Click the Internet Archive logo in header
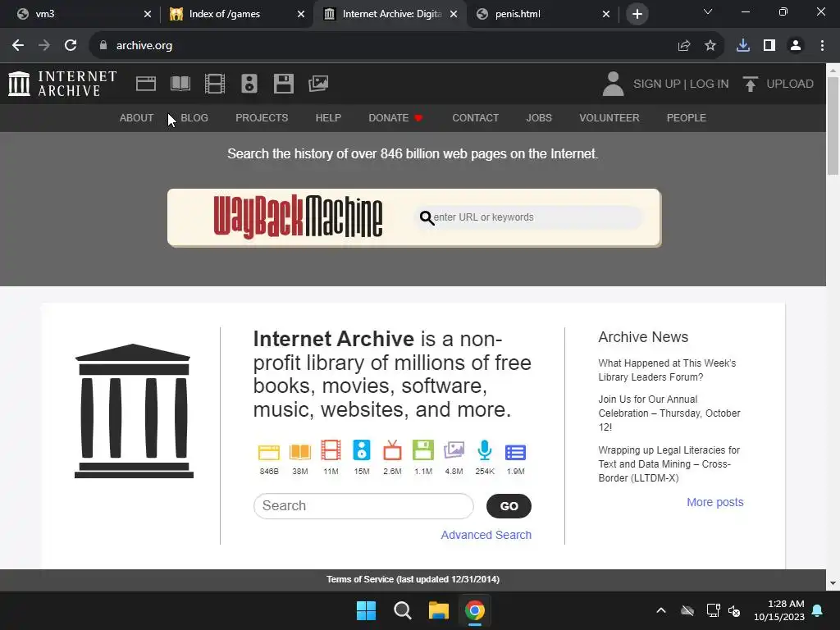This screenshot has width=840, height=630. (62, 84)
